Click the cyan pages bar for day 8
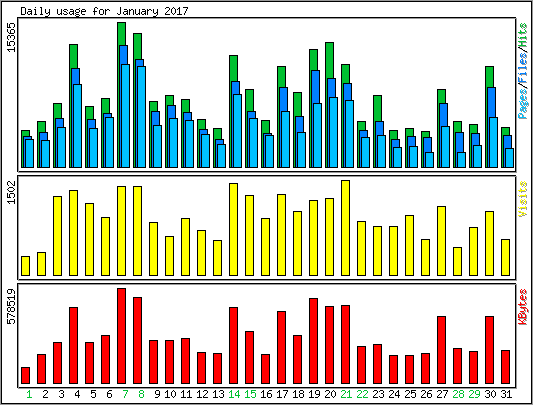533x405 pixels. tap(141, 117)
